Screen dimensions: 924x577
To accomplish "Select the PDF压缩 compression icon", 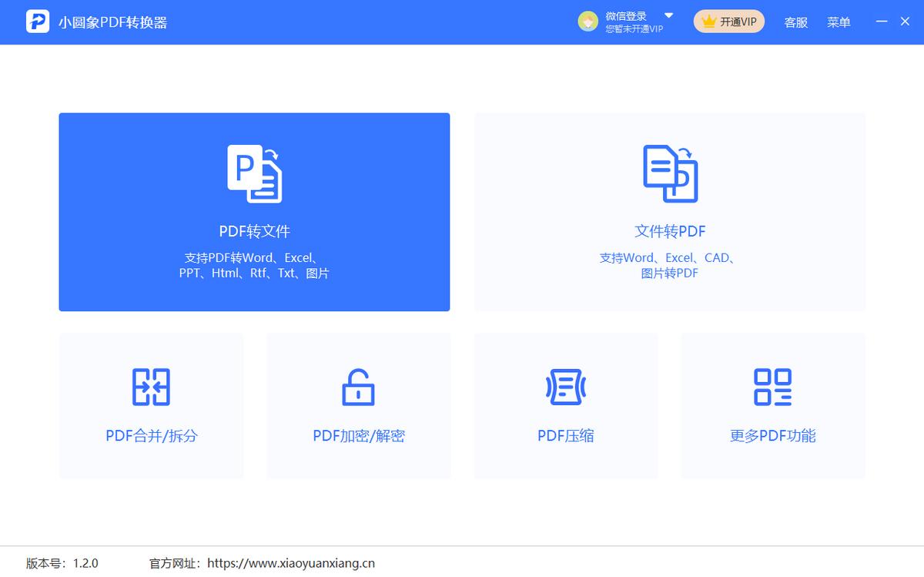I will (565, 387).
